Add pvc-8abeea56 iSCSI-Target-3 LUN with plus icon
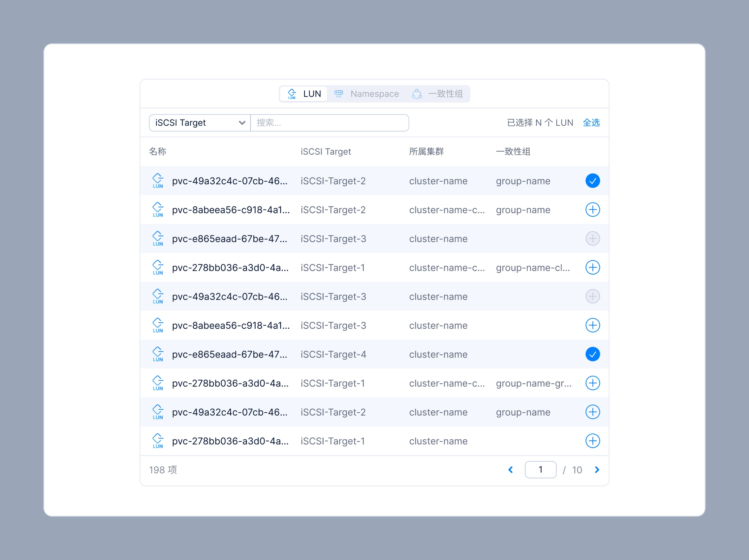Image resolution: width=749 pixels, height=560 pixels. click(592, 325)
